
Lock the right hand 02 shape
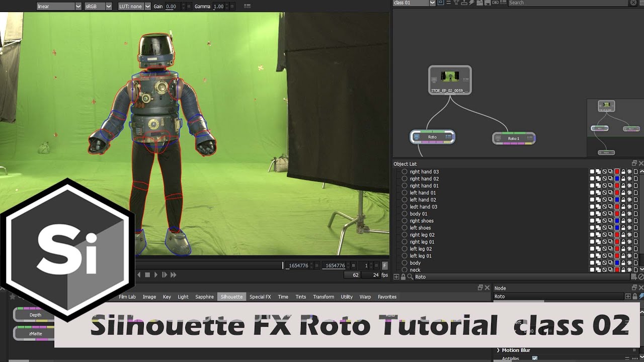tap(623, 178)
